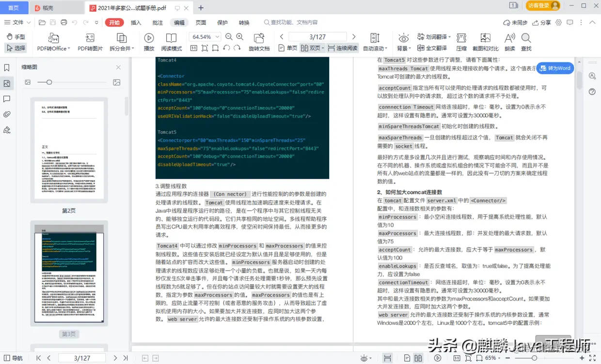Click the 转为Word button
601x364 pixels.
pos(555,68)
